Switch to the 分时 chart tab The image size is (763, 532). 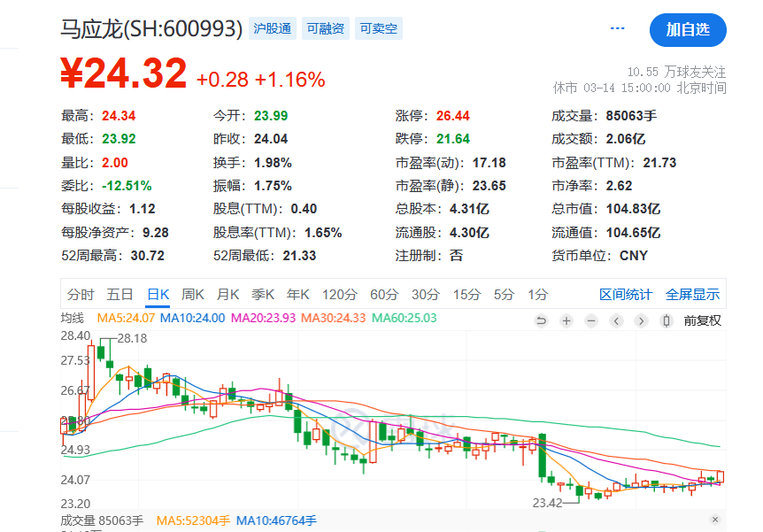81,295
